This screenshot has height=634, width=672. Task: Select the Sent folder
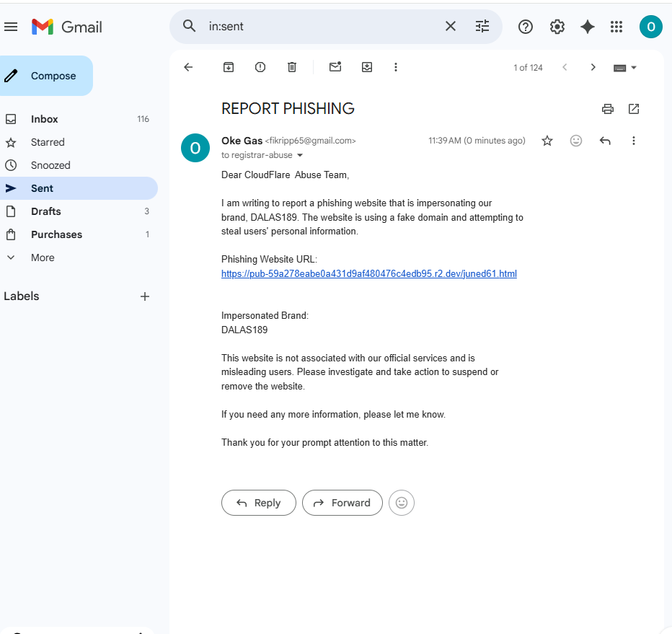[x=79, y=188]
